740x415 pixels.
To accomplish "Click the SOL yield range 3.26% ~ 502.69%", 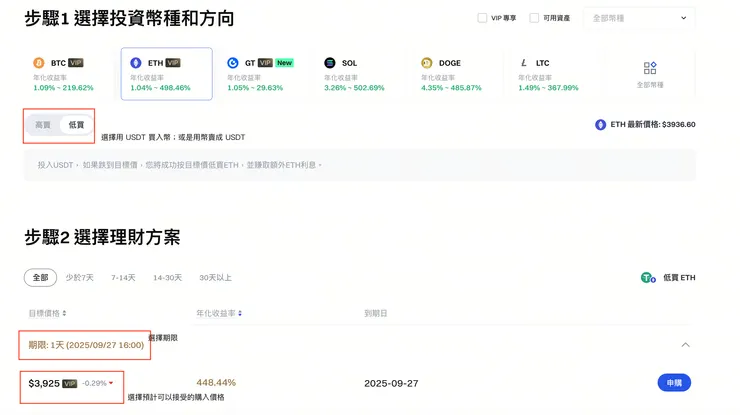I will pyautogui.click(x=354, y=88).
